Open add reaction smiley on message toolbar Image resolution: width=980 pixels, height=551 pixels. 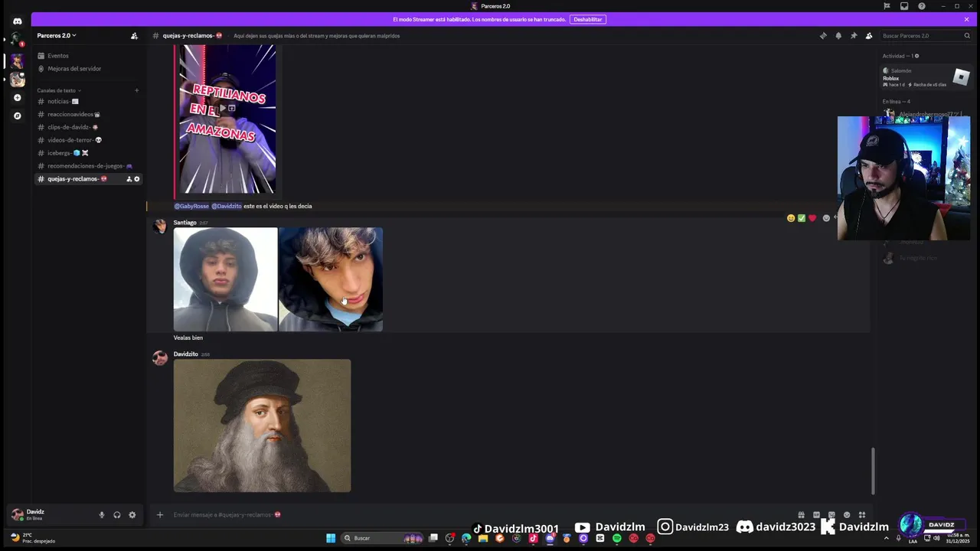pos(826,218)
